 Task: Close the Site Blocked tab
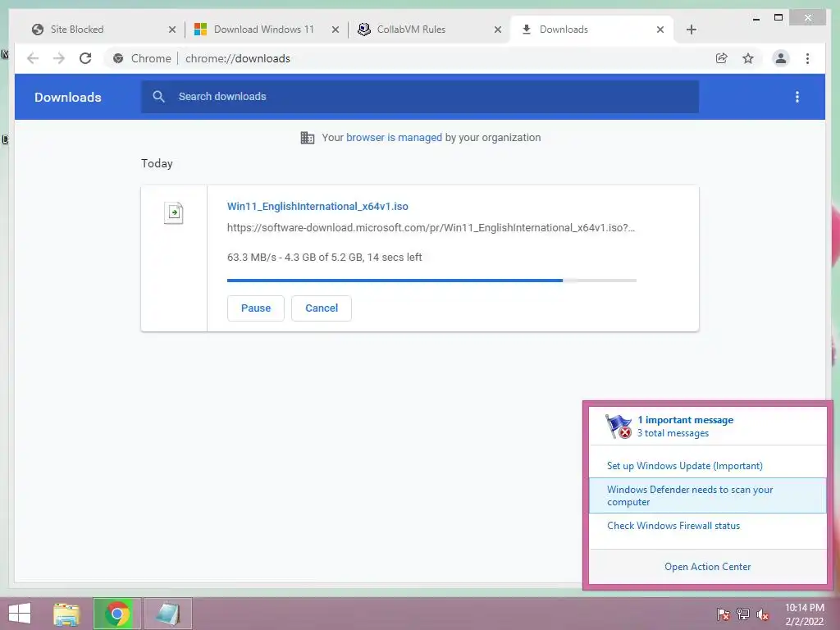coord(172,30)
